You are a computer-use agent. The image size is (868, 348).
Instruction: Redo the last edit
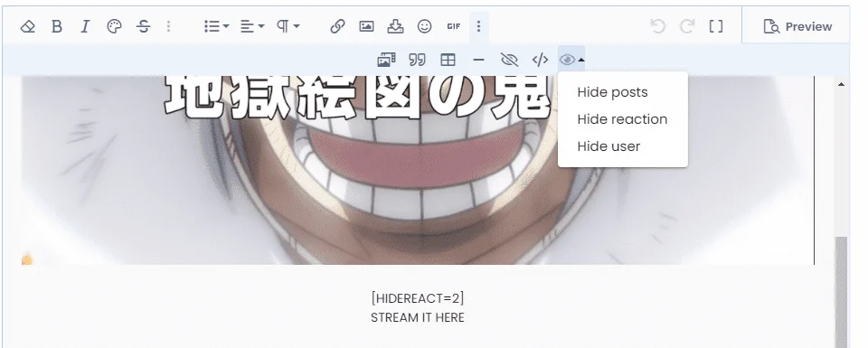(687, 26)
